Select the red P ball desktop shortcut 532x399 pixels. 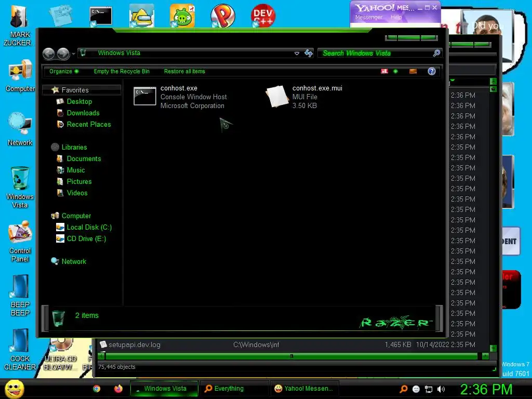click(x=222, y=16)
